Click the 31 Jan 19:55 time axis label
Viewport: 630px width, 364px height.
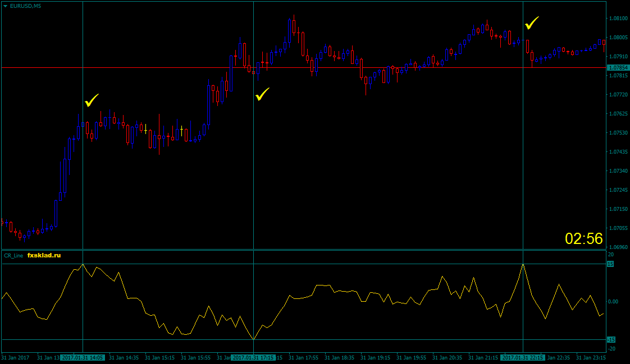pos(412,358)
